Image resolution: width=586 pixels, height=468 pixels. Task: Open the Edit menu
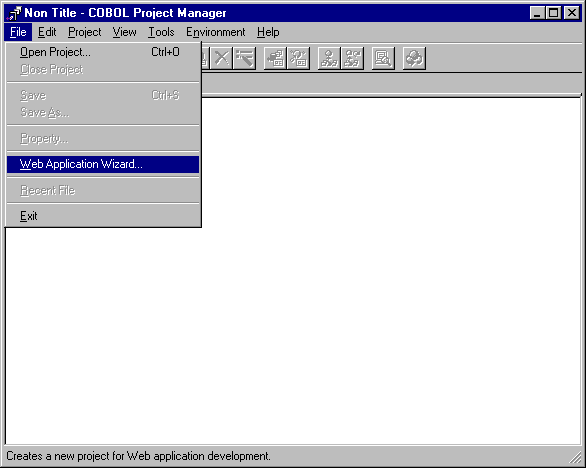(47, 32)
